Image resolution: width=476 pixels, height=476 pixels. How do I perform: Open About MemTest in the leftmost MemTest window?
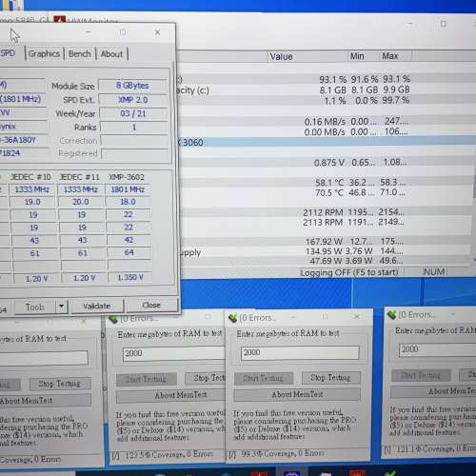tap(45, 401)
